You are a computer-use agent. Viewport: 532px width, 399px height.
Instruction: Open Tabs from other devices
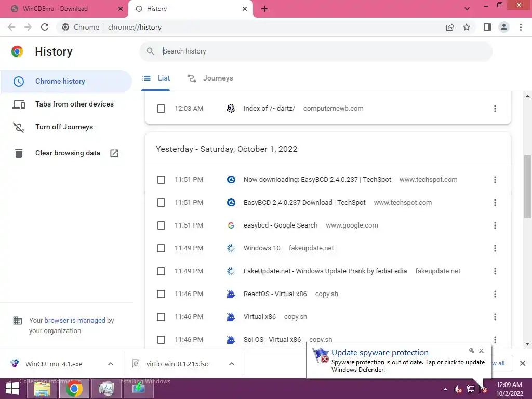point(66,104)
